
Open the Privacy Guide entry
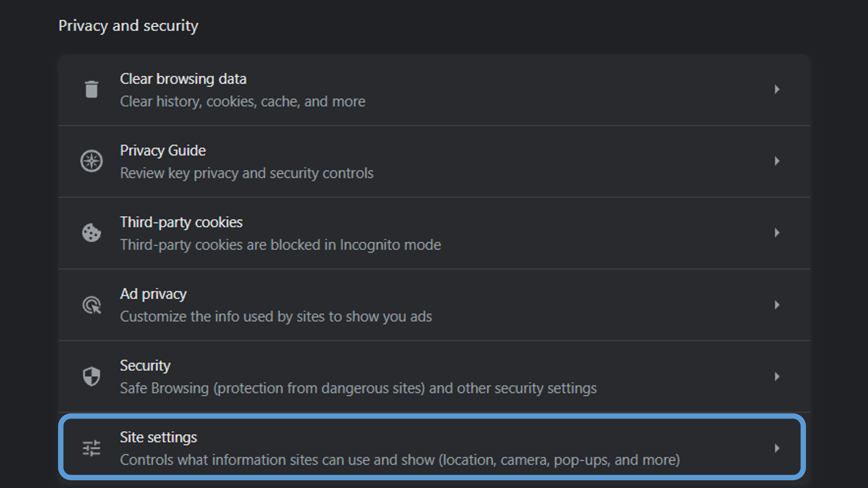[x=163, y=151]
